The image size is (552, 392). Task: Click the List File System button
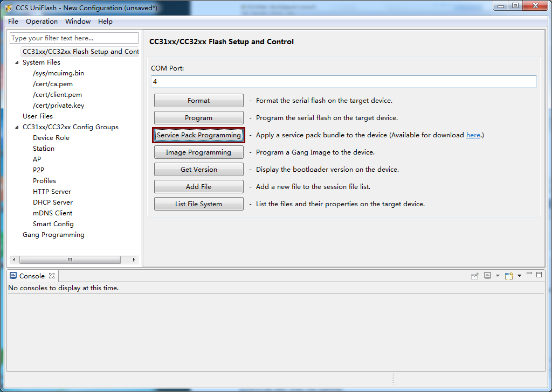point(198,204)
